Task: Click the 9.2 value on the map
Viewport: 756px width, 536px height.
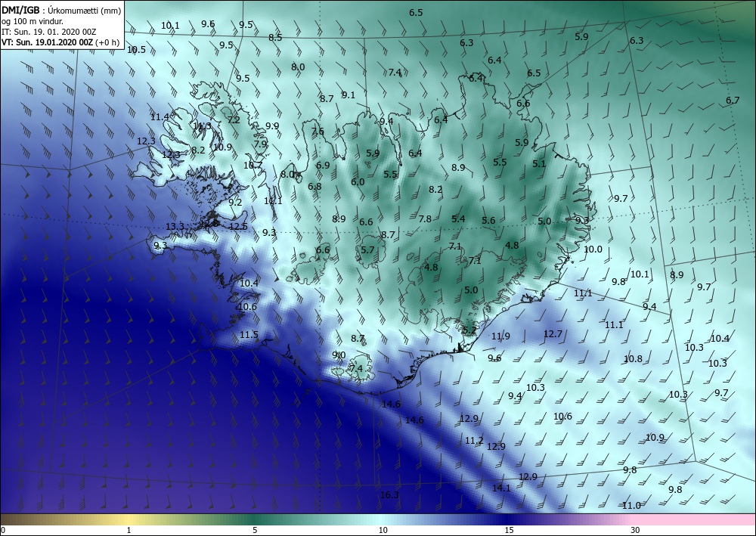Action: 235,203
